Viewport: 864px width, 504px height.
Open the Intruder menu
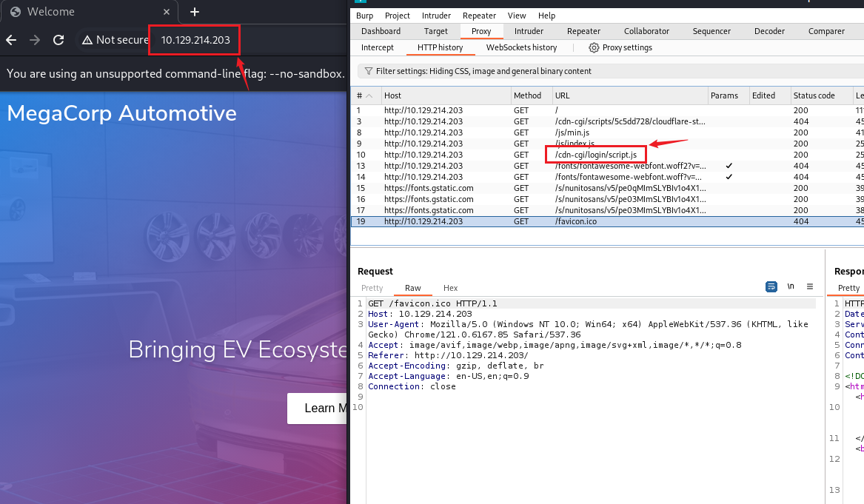tap(436, 16)
